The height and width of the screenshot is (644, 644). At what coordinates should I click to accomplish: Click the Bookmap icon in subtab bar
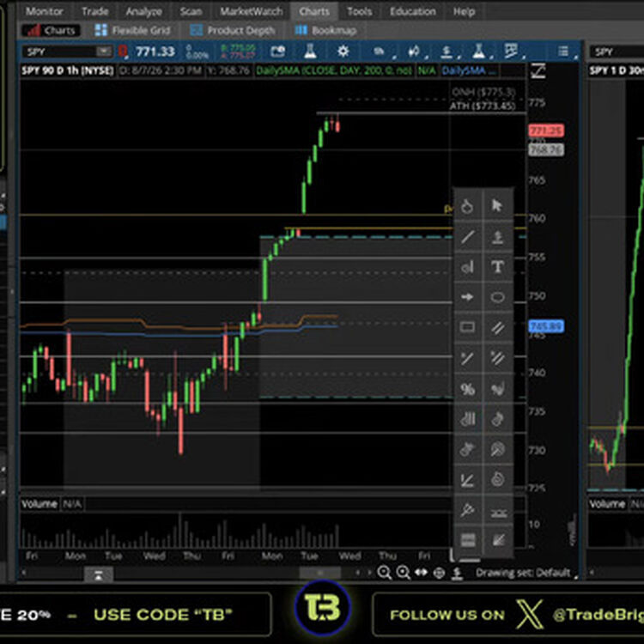(301, 30)
